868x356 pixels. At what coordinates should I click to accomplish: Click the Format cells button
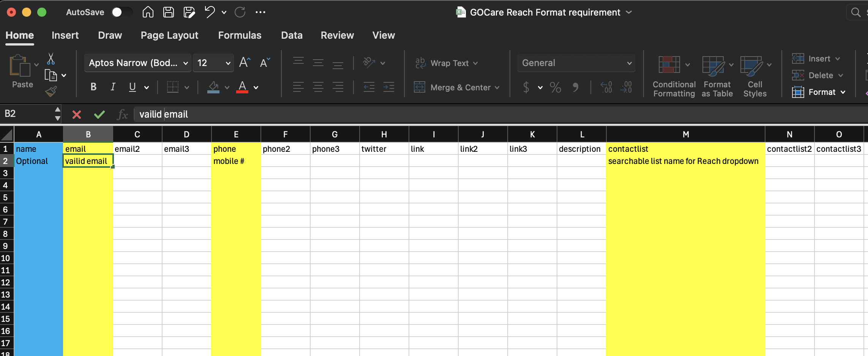click(x=814, y=92)
